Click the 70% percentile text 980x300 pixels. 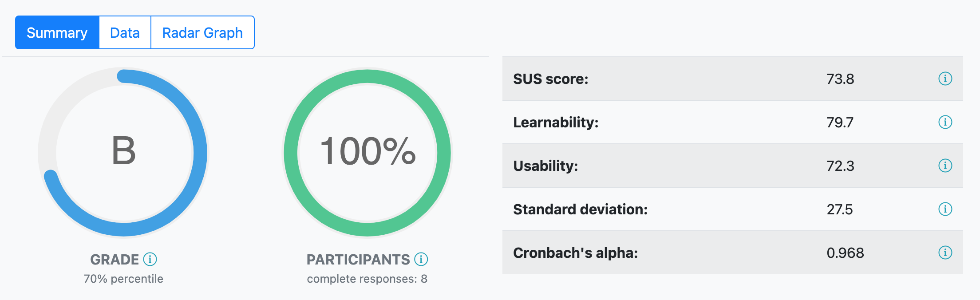pos(123,279)
